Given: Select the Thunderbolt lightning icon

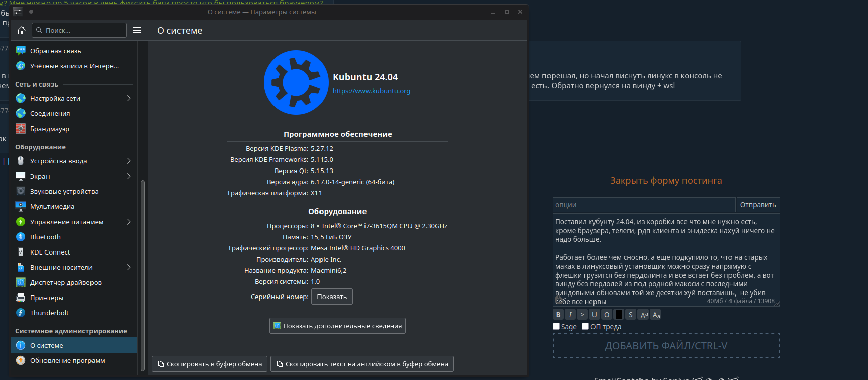Looking at the screenshot, I should (21, 313).
